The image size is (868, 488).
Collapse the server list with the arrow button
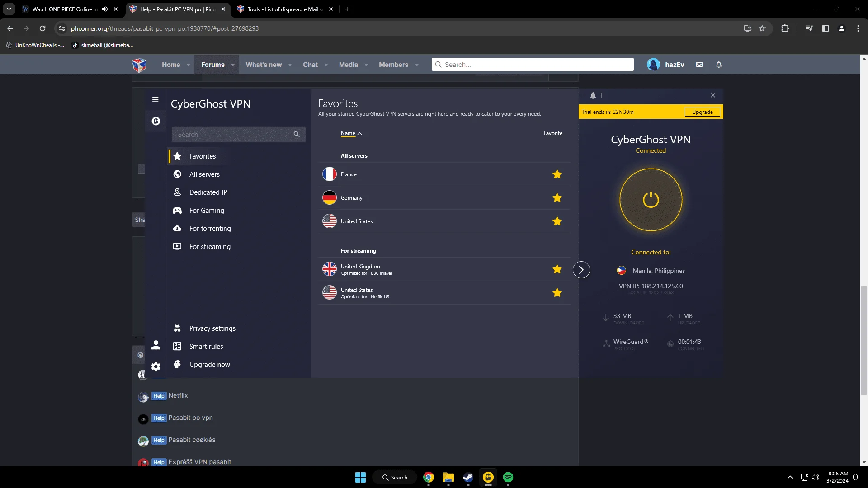pyautogui.click(x=581, y=270)
